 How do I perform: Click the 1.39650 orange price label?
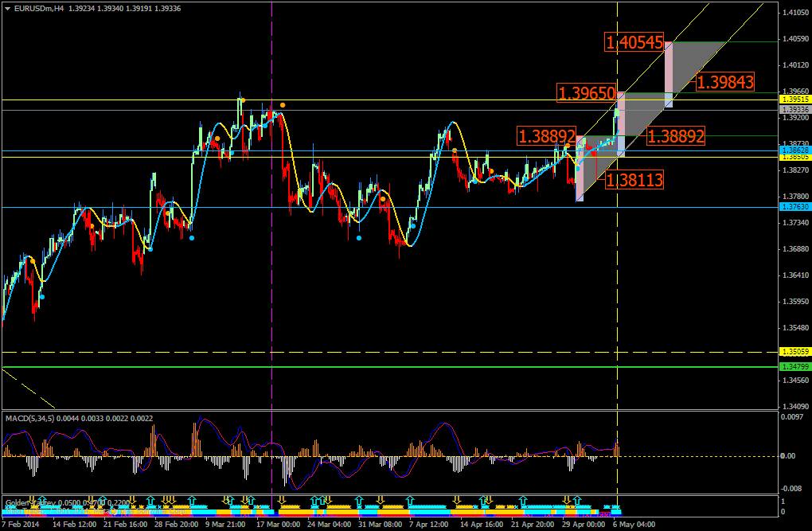587,92
